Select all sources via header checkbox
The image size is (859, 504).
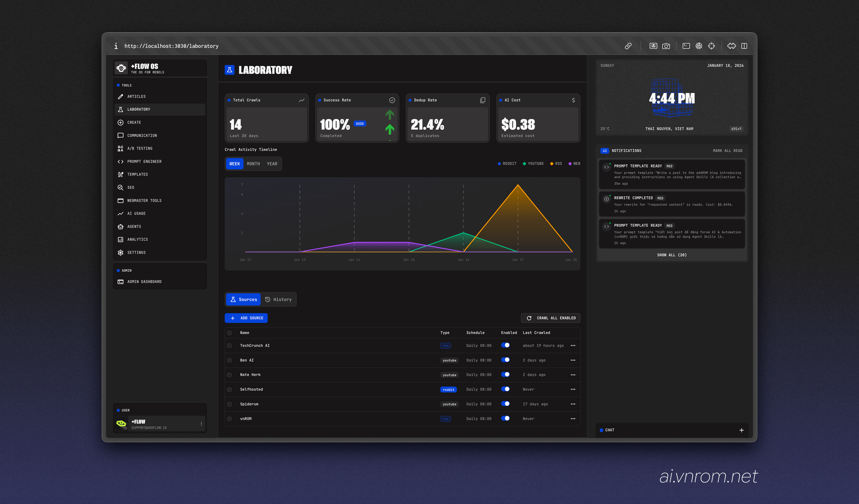229,333
